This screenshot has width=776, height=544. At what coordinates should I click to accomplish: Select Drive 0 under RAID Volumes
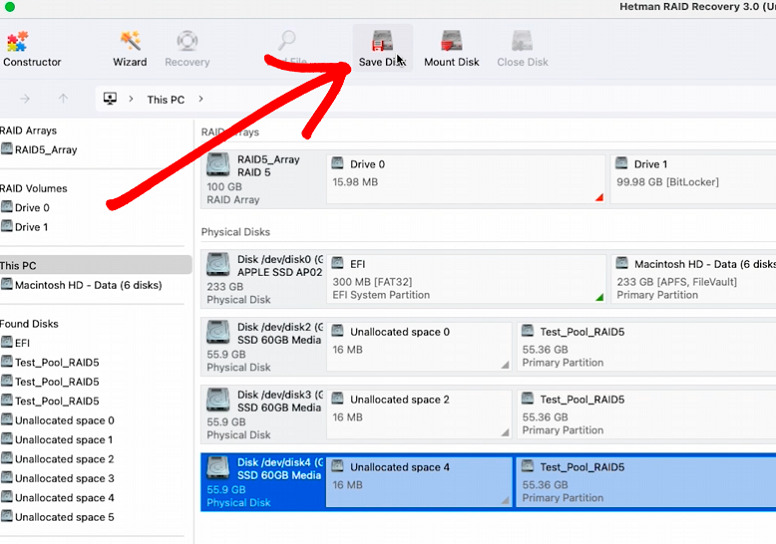point(25,207)
